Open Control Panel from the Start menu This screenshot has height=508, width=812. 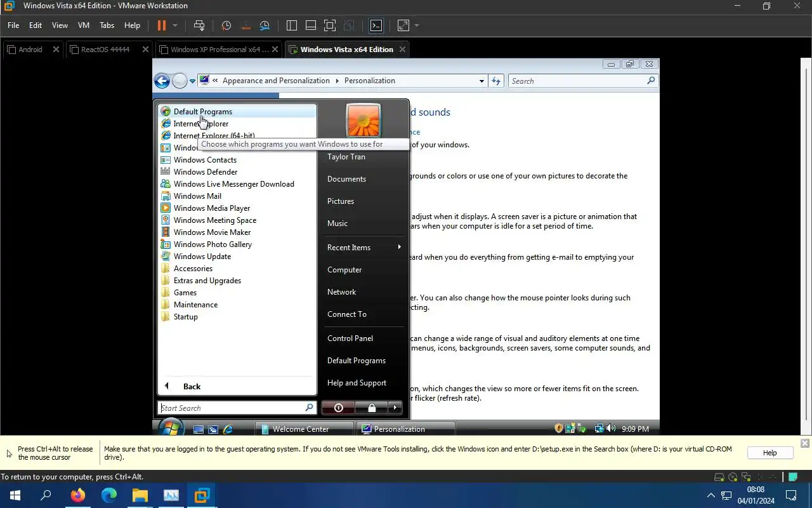pos(363,338)
